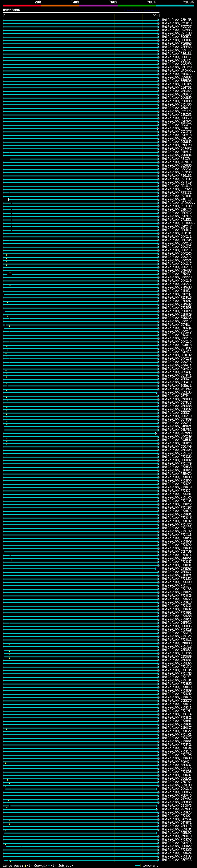The image size is (197, 868).
Task: Click the UniRef100_C9WWM8 label
Action: 176,101
